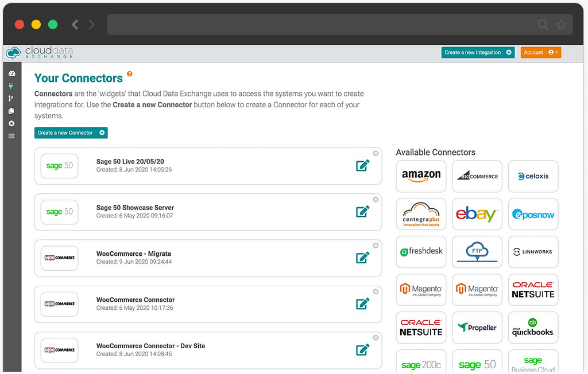Choose the Propeller available connector
The width and height of the screenshot is (588, 374).
(x=477, y=328)
